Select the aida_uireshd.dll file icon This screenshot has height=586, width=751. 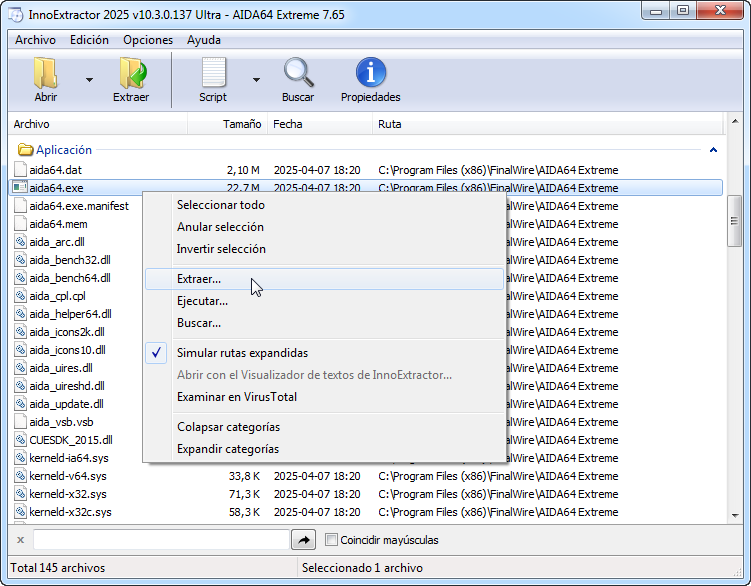[x=20, y=386]
